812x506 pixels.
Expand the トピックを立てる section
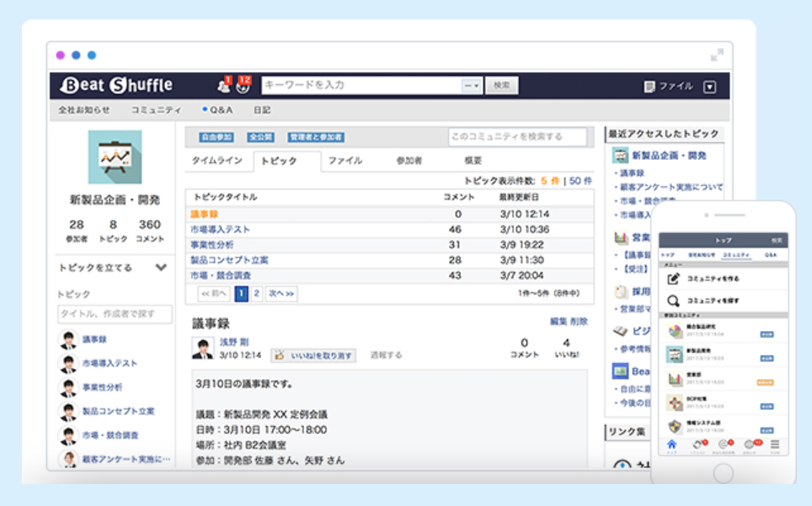coord(161,268)
